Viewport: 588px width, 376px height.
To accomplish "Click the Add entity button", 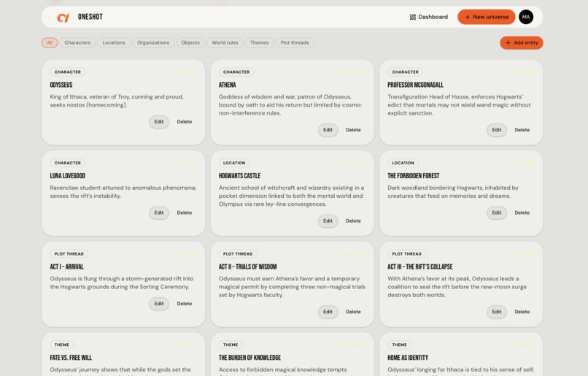I will [522, 43].
